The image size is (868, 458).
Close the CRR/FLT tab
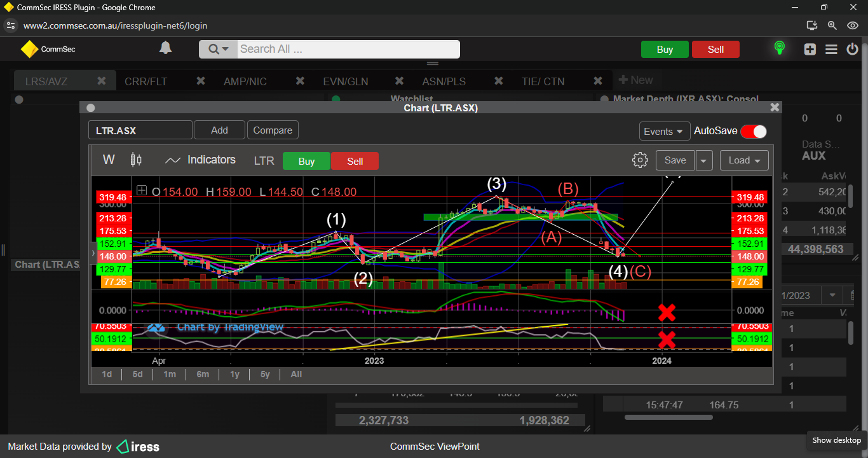tap(201, 81)
